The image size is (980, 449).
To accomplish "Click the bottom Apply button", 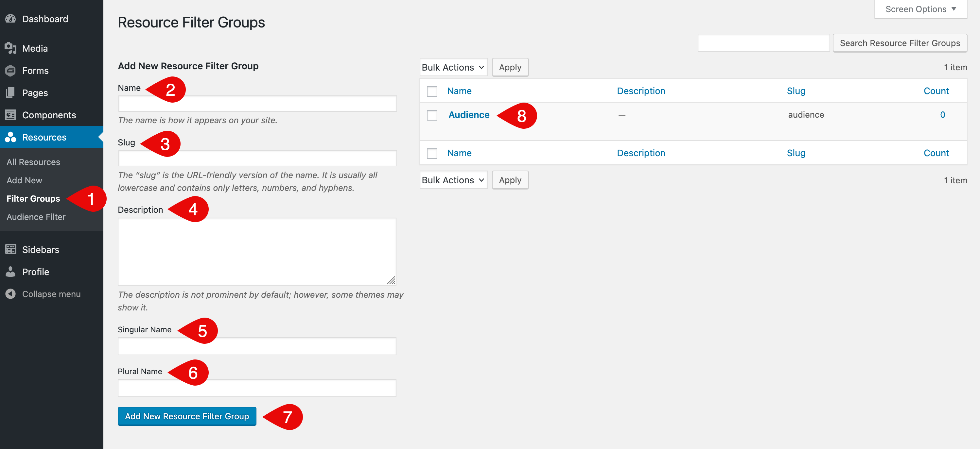I will click(x=510, y=180).
